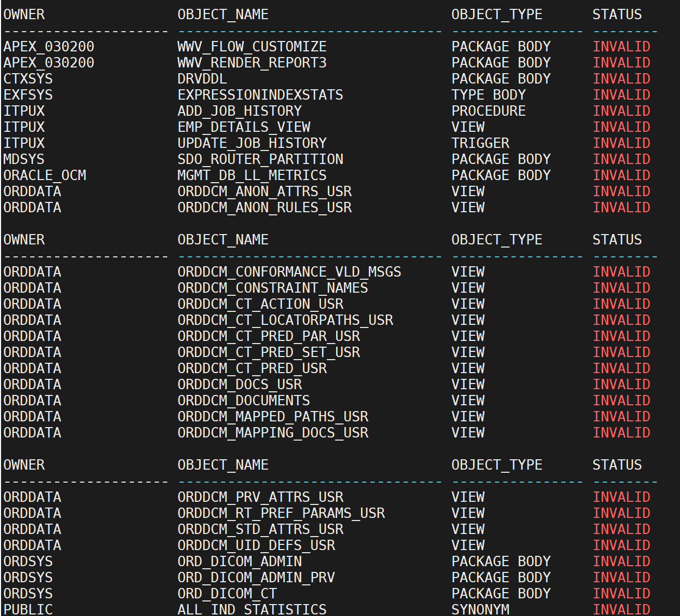Click the EXPRESSIONINDEXSTATS object name
This screenshot has height=616, width=680.
tap(260, 95)
